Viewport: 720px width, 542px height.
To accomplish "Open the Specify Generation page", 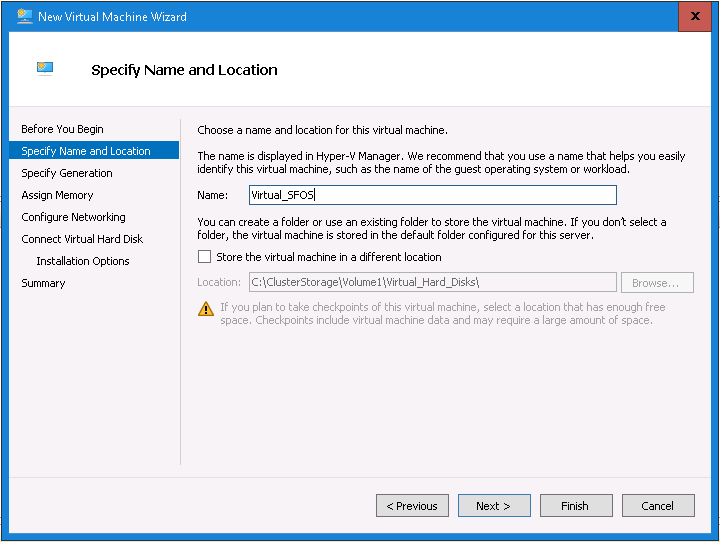I will point(67,173).
